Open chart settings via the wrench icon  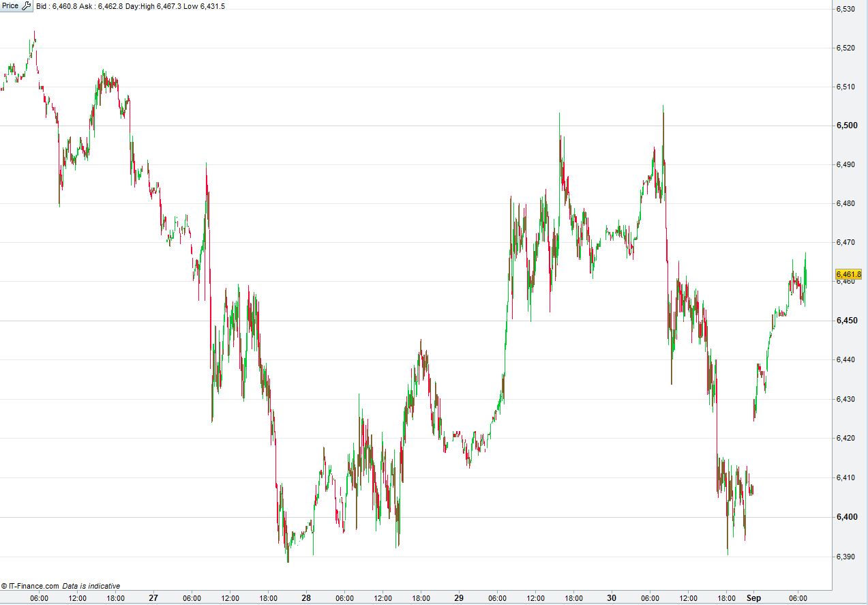point(27,5)
